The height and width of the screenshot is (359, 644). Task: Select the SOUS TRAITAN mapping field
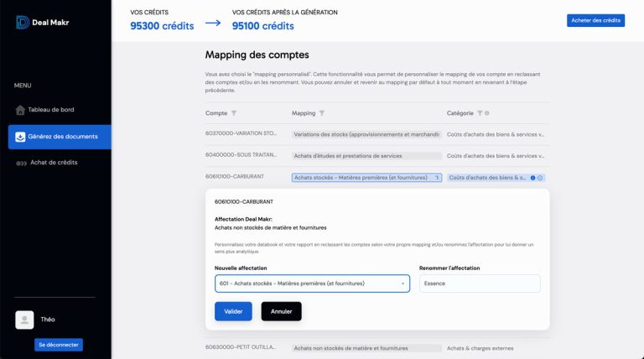coord(366,156)
